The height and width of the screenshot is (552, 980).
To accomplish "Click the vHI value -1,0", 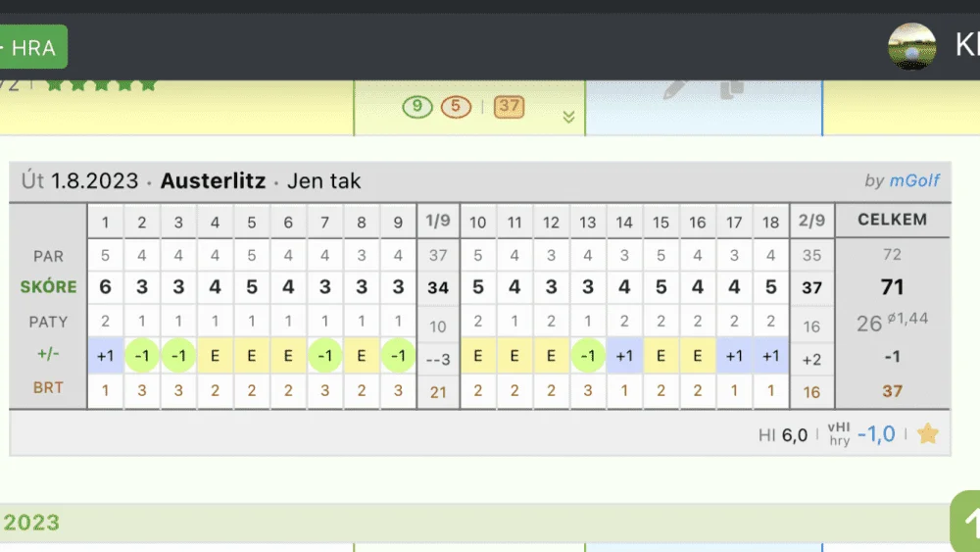I will [876, 433].
